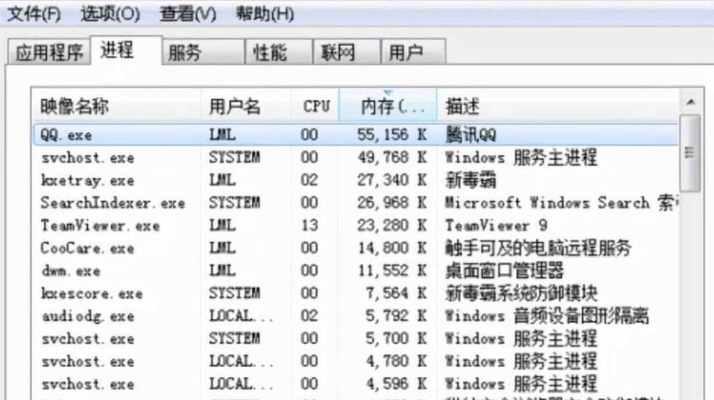Image resolution: width=714 pixels, height=400 pixels.
Task: Click the 新毒霸系统防御模块 description
Action: click(521, 293)
